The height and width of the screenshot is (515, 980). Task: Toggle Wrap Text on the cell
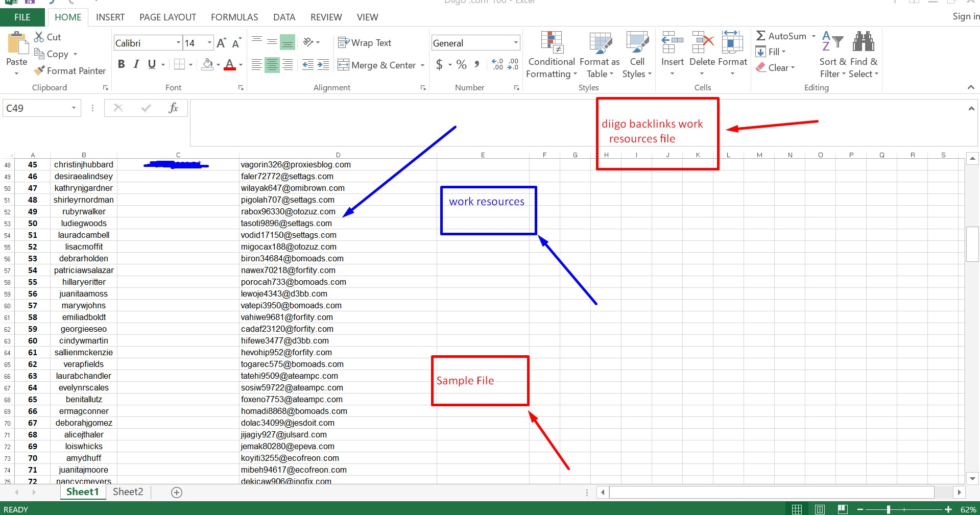(365, 43)
